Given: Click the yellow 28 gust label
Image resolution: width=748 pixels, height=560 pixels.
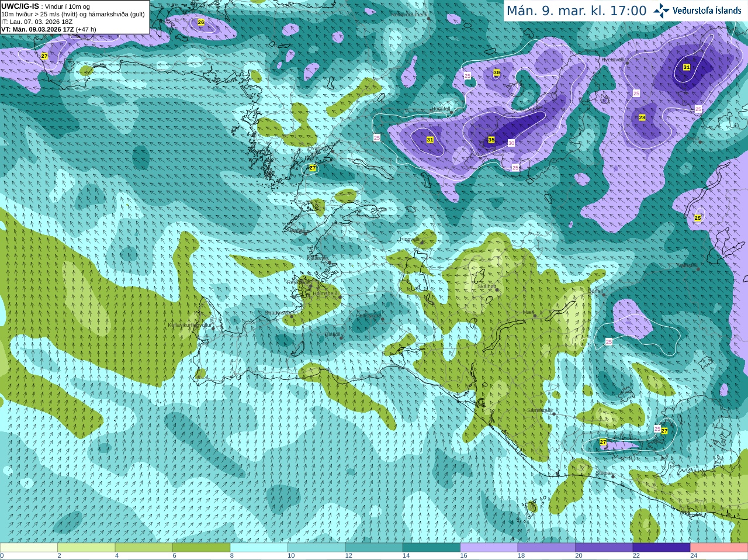Looking at the screenshot, I should click(x=642, y=117).
